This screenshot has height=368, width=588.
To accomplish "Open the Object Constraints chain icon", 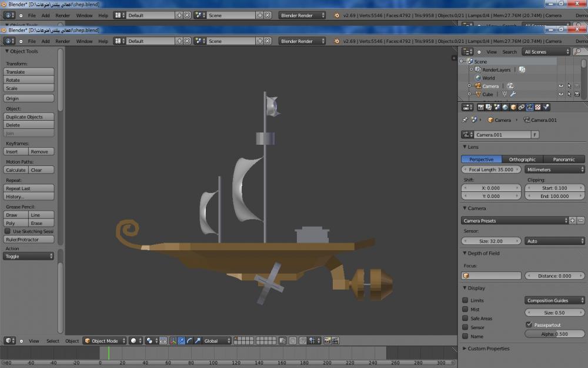I will tap(521, 107).
